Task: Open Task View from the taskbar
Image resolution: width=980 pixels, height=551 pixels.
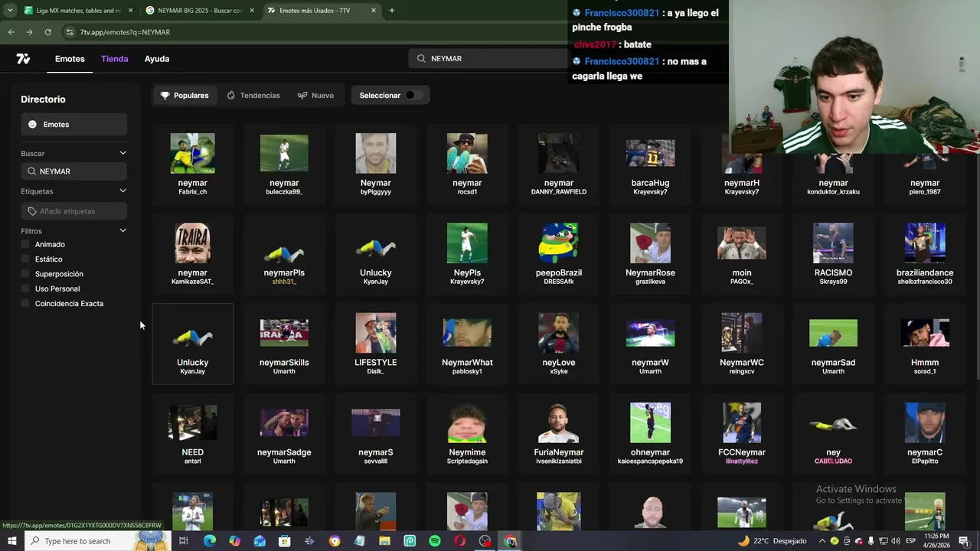Action: click(x=184, y=541)
